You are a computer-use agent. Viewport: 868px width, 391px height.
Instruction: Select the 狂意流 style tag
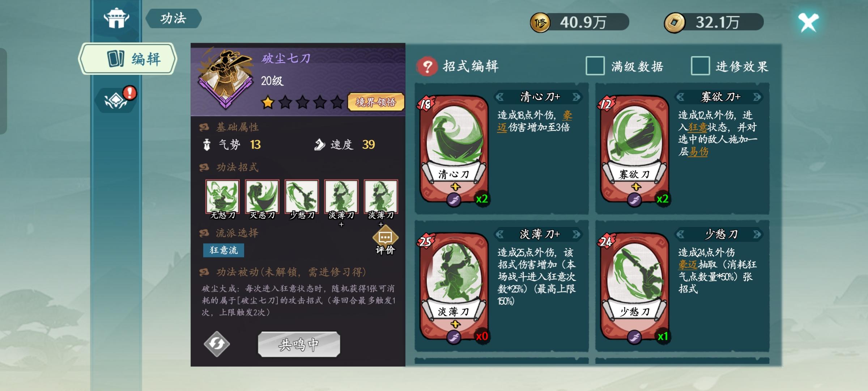(224, 250)
